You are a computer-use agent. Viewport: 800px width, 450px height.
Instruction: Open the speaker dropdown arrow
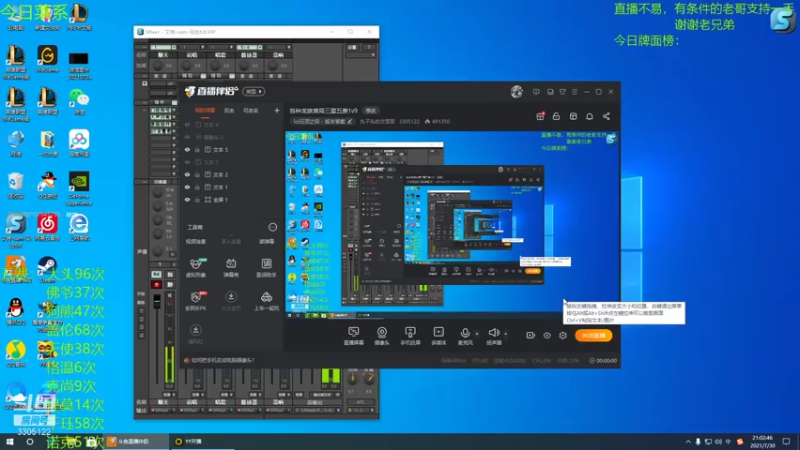point(506,334)
